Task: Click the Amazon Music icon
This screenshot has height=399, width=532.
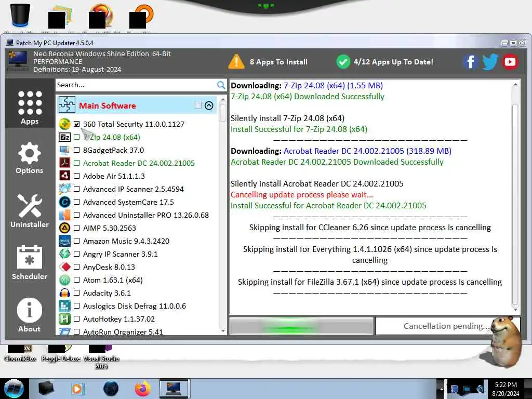Action: click(64, 241)
